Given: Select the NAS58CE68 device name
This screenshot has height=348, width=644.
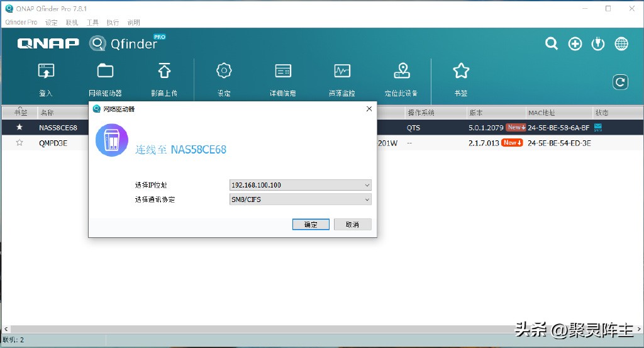Looking at the screenshot, I should point(58,128).
